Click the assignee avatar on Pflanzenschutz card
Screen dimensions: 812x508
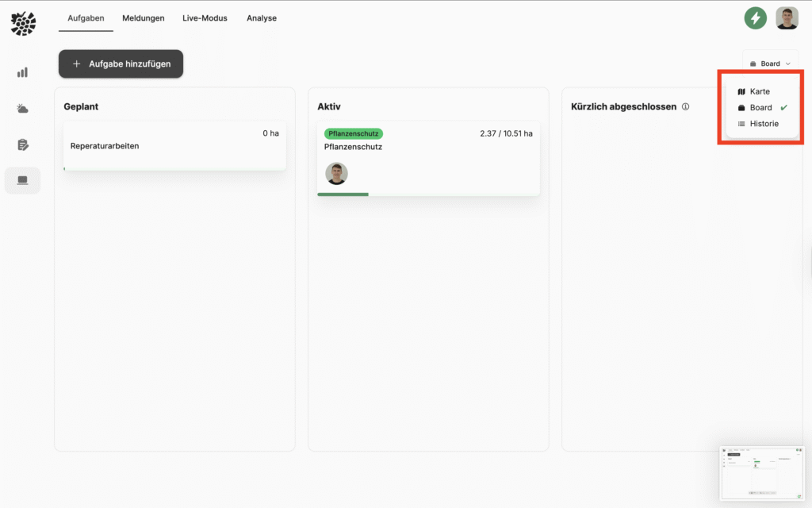point(336,174)
